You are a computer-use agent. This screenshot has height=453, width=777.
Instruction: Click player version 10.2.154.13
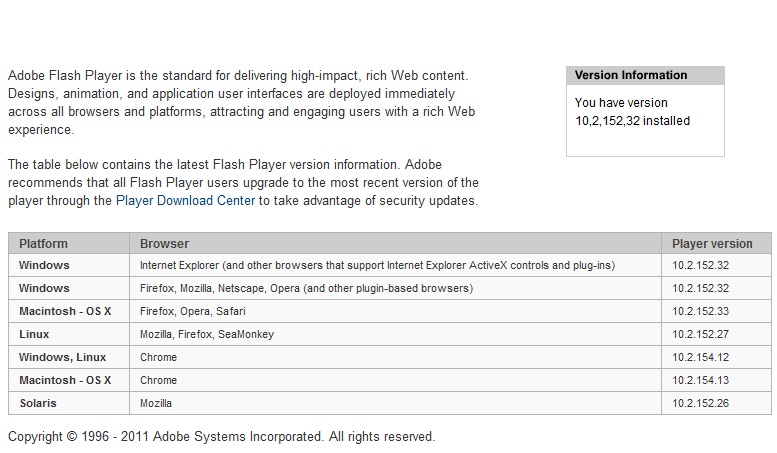(701, 380)
